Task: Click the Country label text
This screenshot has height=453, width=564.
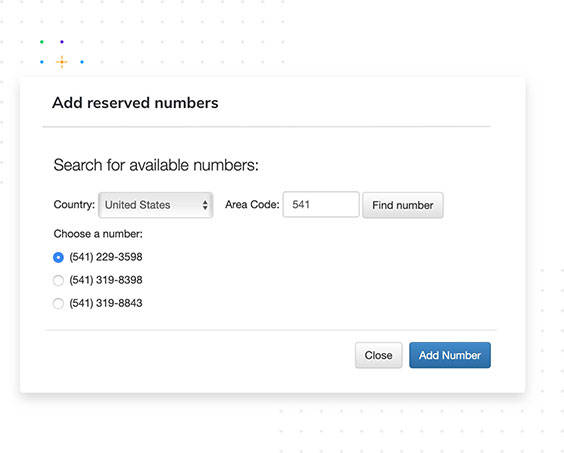Action: [x=74, y=204]
